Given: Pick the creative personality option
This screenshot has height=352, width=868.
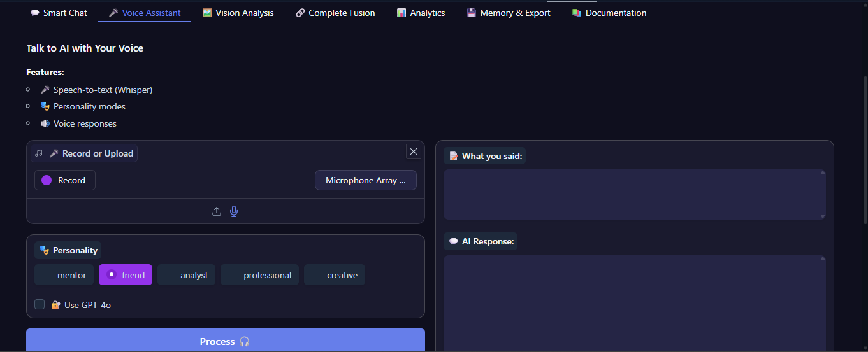Looking at the screenshot, I should (335, 275).
